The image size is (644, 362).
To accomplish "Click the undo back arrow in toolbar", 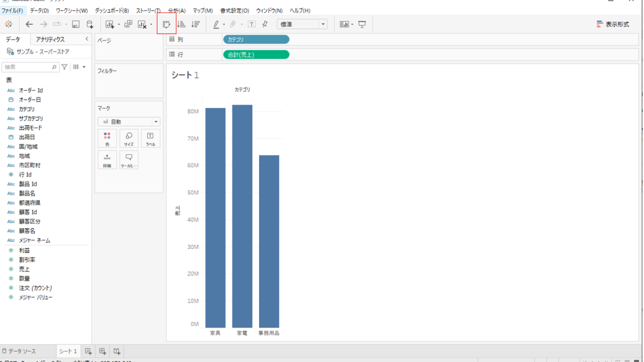I will [x=29, y=24].
